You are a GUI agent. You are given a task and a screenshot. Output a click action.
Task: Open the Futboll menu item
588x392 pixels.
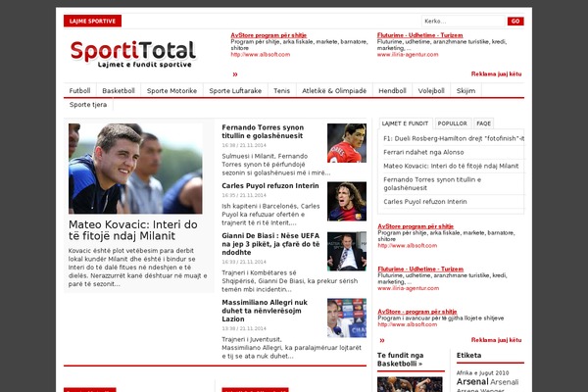click(x=80, y=91)
